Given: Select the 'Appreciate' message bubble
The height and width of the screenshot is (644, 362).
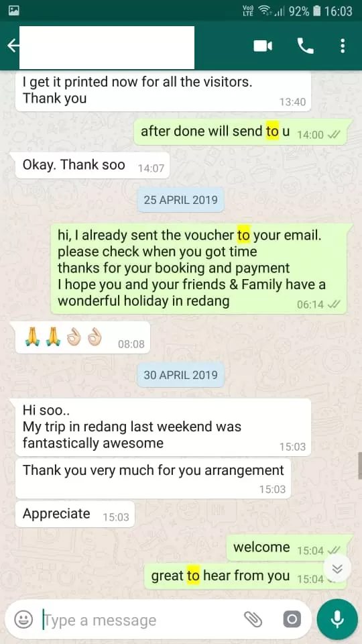Looking at the screenshot, I should (x=75, y=515).
